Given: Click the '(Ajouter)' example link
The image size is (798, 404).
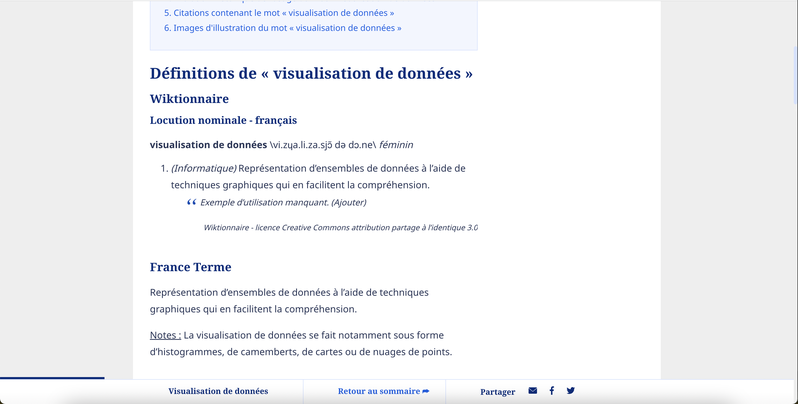Looking at the screenshot, I should [349, 202].
